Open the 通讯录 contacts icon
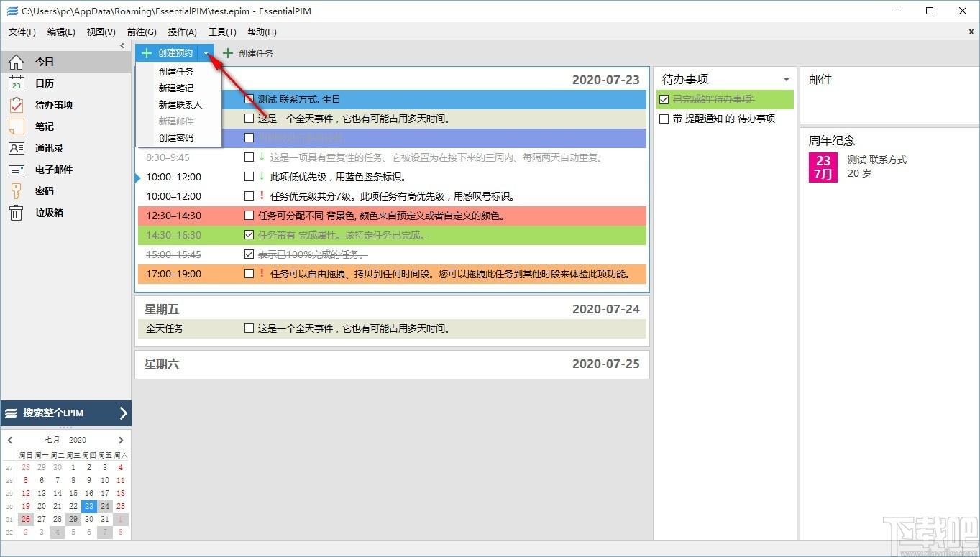Image resolution: width=980 pixels, height=557 pixels. pos(16,148)
